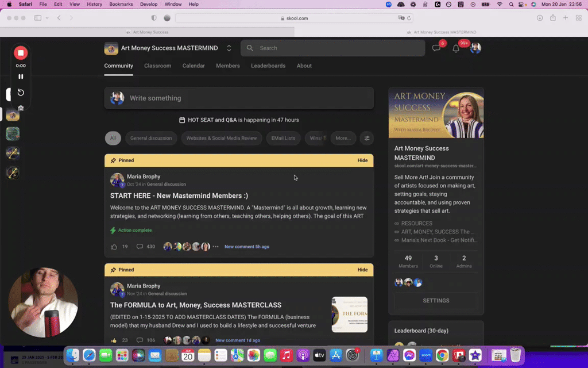This screenshot has height=368, width=588.
Task: View the 2 Admins count
Action: pyautogui.click(x=464, y=262)
